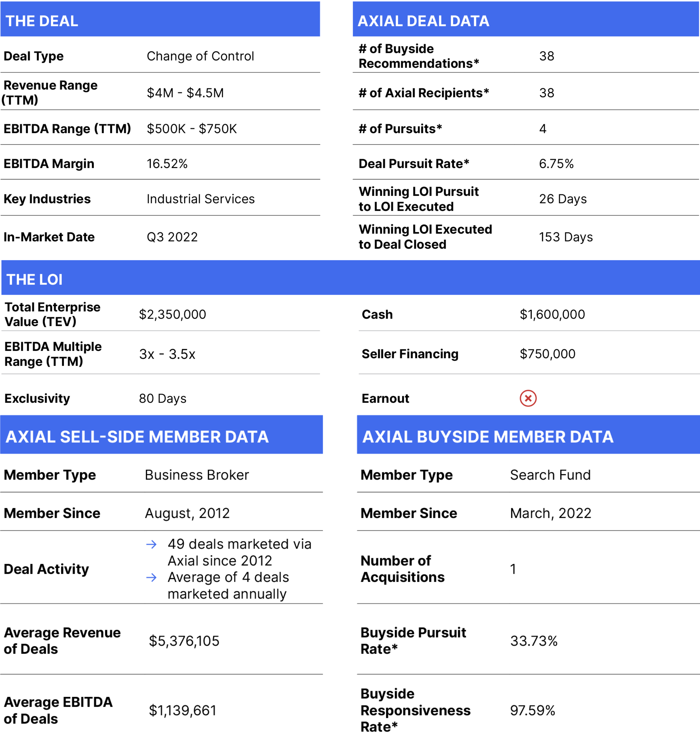The height and width of the screenshot is (739, 700).
Task: Click the 'Number of Acquisitions' label
Action: coord(403,569)
